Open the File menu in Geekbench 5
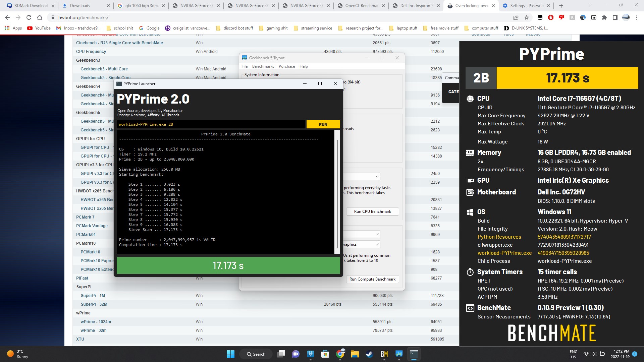The height and width of the screenshot is (362, 644). pyautogui.click(x=245, y=66)
